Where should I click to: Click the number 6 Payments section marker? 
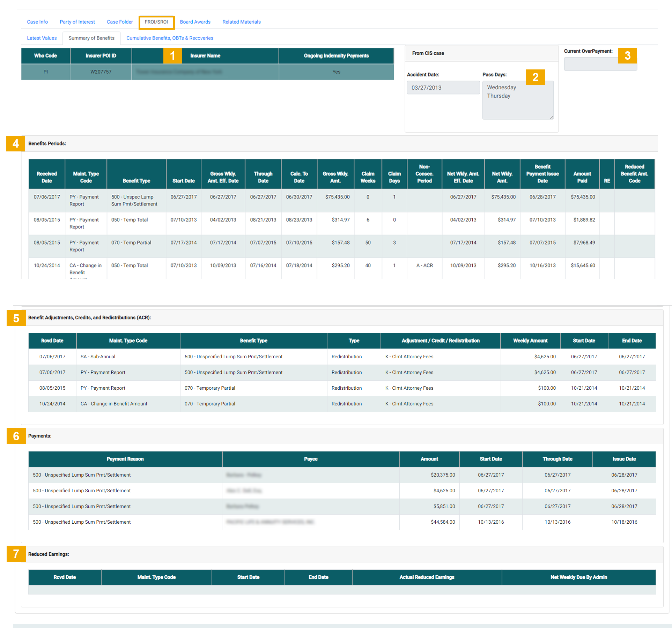[x=16, y=436]
